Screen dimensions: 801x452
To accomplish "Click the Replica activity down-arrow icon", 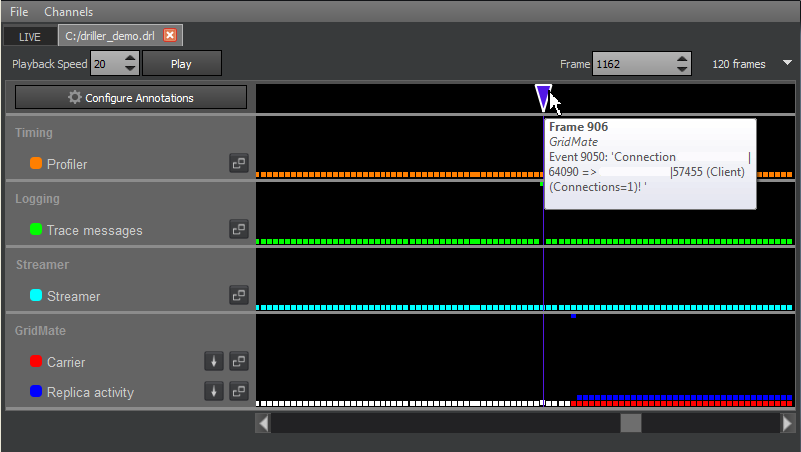I will [x=213, y=392].
